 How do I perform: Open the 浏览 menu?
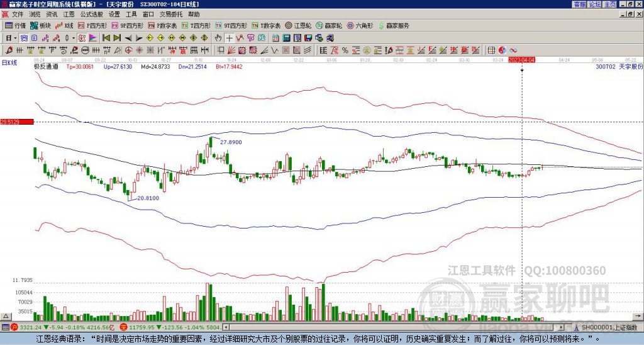point(35,14)
